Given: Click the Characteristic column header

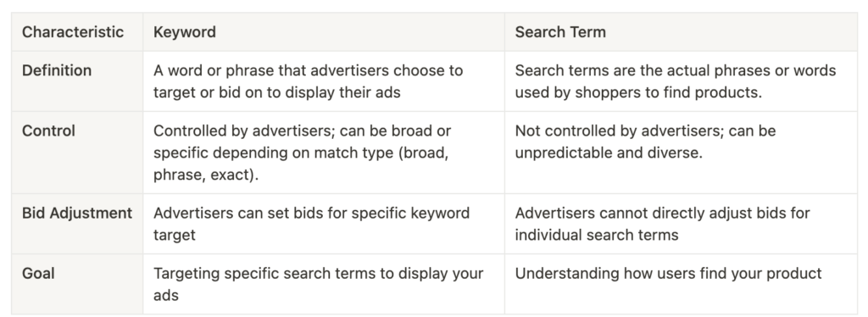Looking at the screenshot, I should [73, 32].
